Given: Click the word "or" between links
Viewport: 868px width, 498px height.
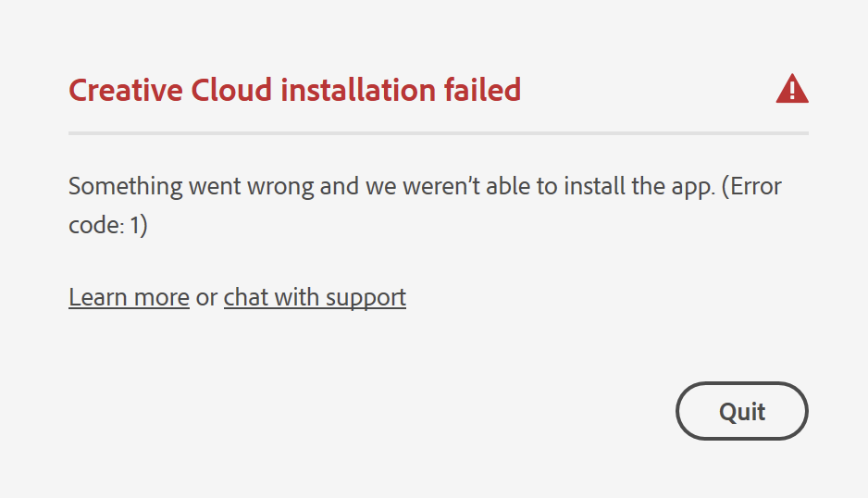Looking at the screenshot, I should [x=206, y=297].
